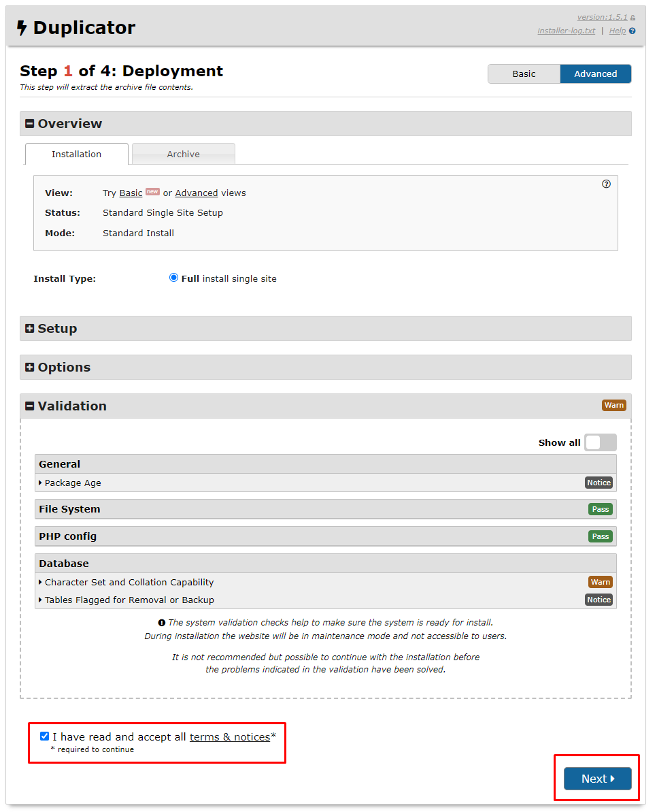Collapse the Overview section minus icon
This screenshot has width=657, height=812.
(29, 124)
